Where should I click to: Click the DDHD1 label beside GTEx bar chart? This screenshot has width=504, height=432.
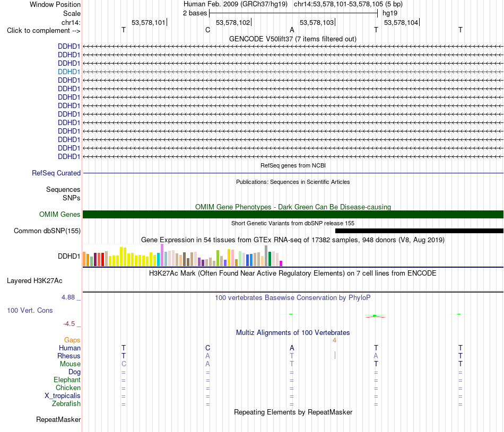click(x=69, y=256)
